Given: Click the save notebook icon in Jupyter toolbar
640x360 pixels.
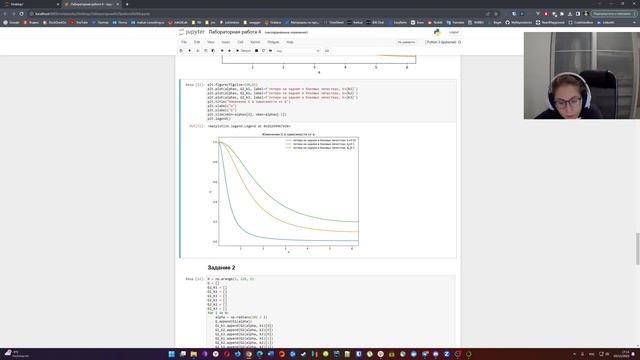Looking at the screenshot, I should click(181, 51).
